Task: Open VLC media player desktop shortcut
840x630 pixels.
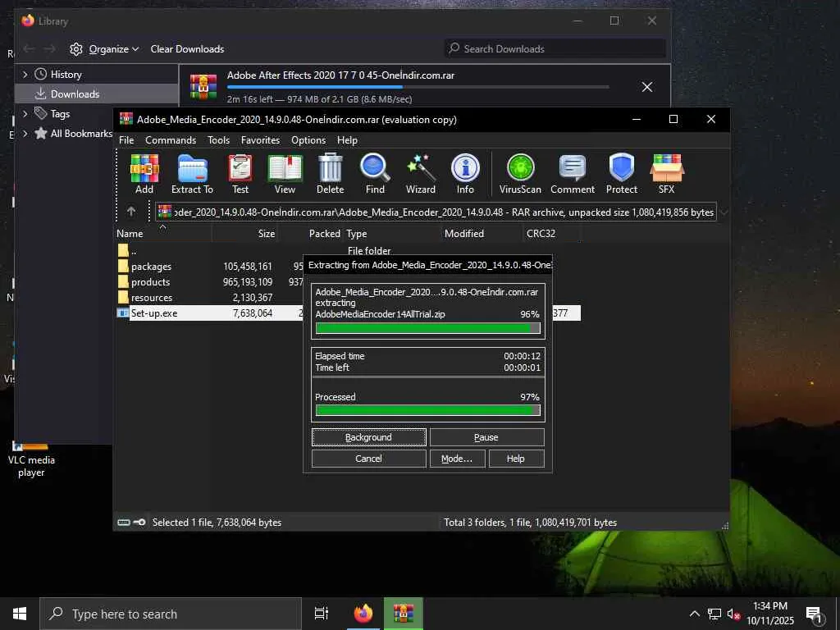Action: [31, 459]
